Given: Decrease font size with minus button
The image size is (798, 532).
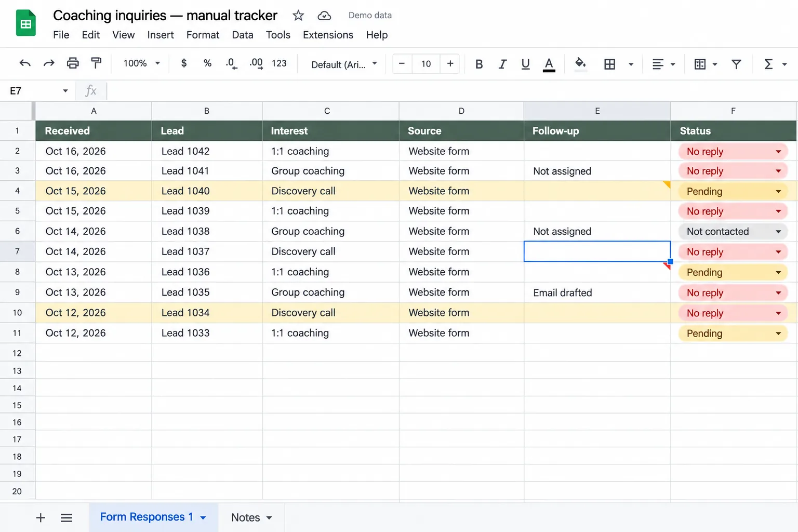Looking at the screenshot, I should coord(402,63).
